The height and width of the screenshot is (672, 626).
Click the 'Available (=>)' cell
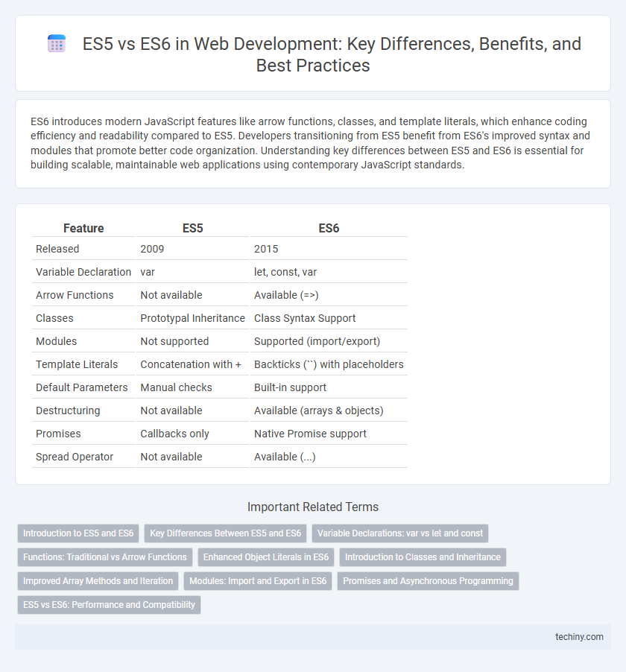coord(329,295)
